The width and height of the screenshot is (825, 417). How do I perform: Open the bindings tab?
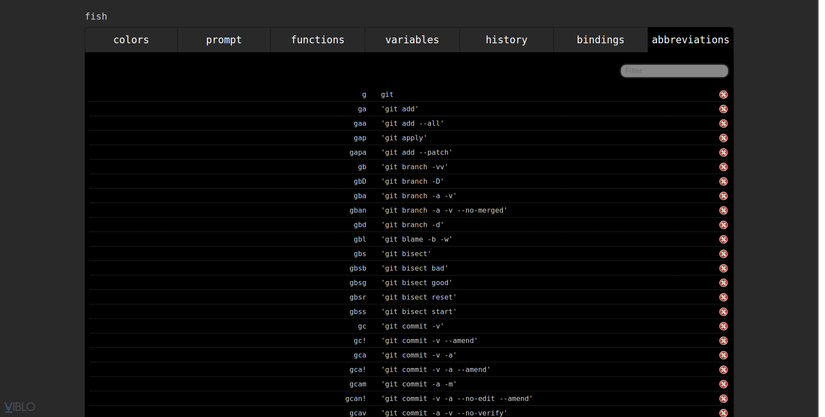tap(600, 40)
